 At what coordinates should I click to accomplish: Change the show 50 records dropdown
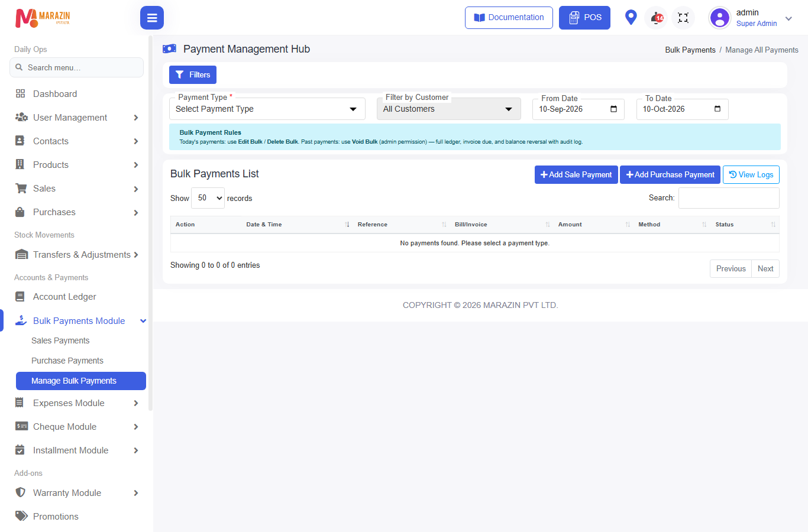pyautogui.click(x=208, y=198)
